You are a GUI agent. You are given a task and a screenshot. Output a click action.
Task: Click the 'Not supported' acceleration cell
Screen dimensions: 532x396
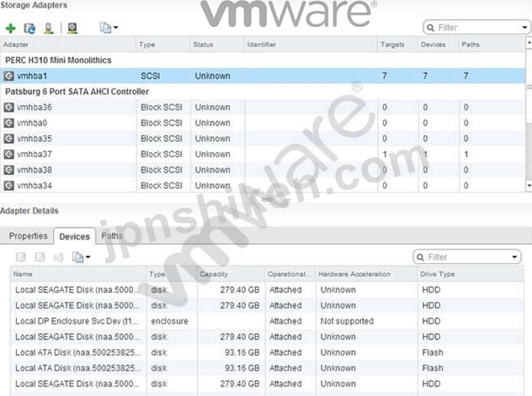pyautogui.click(x=347, y=321)
